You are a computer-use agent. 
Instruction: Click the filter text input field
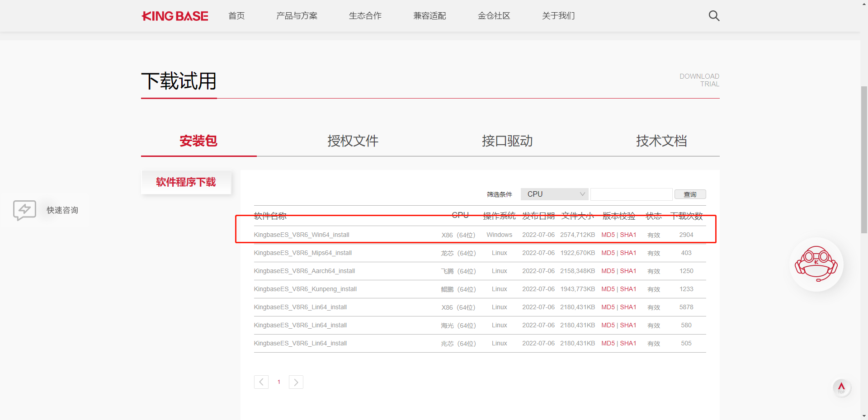(x=632, y=194)
